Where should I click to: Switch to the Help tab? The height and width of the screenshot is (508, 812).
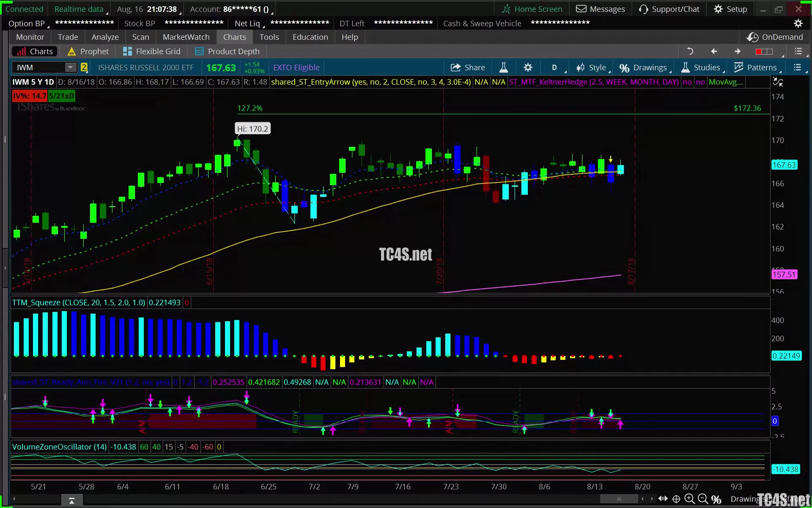[x=350, y=37]
